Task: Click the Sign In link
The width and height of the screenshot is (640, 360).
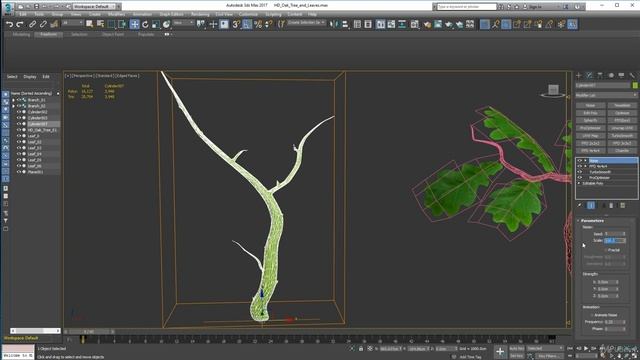Action: coord(535,7)
